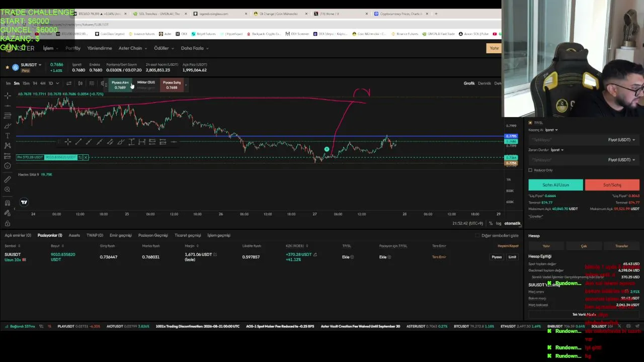Activate the ruler measure tool
The width and height of the screenshot is (644, 362).
(x=7, y=179)
